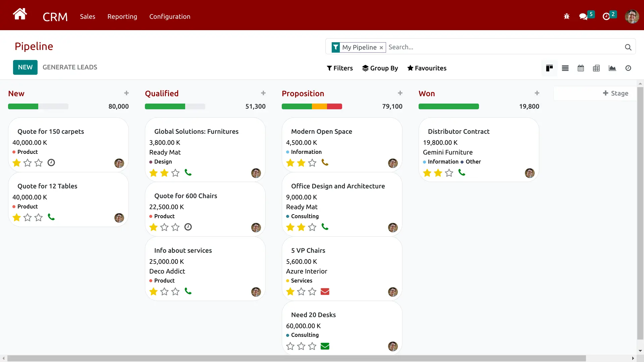Switch to pivot table view
This screenshot has height=362, width=644.
click(596, 68)
